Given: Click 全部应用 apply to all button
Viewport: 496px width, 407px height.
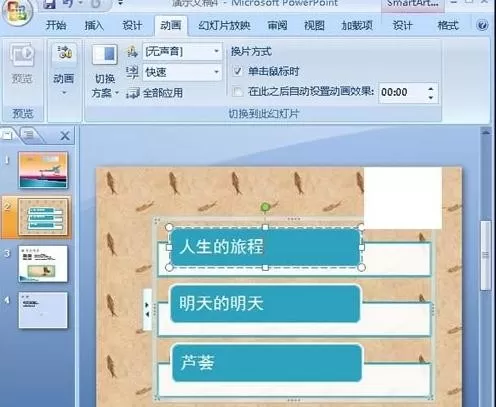Looking at the screenshot, I should (155, 93).
